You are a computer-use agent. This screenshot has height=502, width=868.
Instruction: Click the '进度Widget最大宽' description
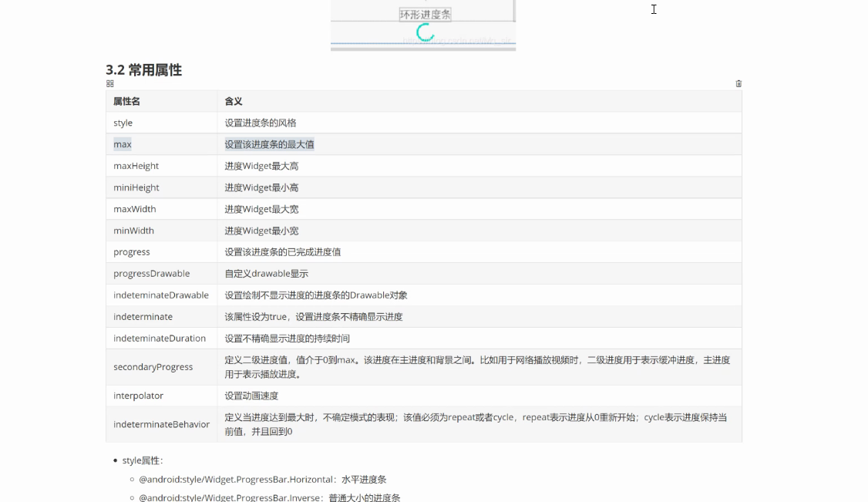coord(261,209)
